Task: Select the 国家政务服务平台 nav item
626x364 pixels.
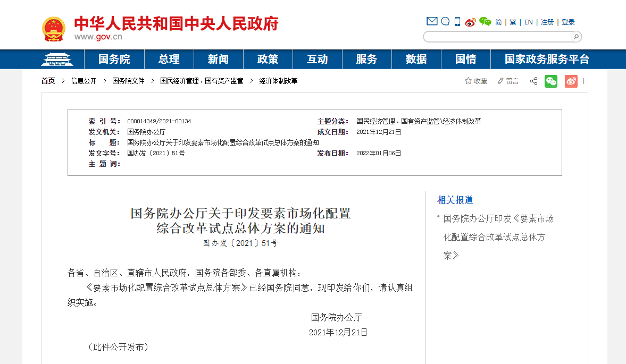Action: click(x=548, y=59)
